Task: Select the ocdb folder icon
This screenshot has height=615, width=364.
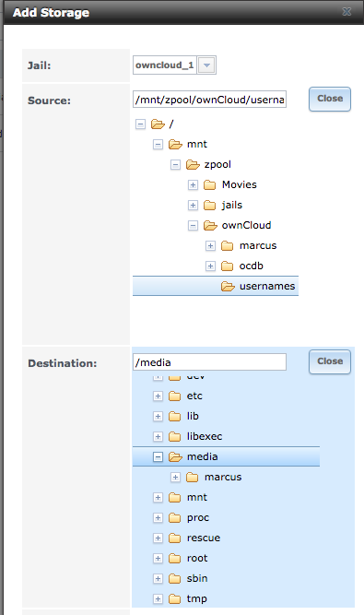Action: click(x=228, y=266)
